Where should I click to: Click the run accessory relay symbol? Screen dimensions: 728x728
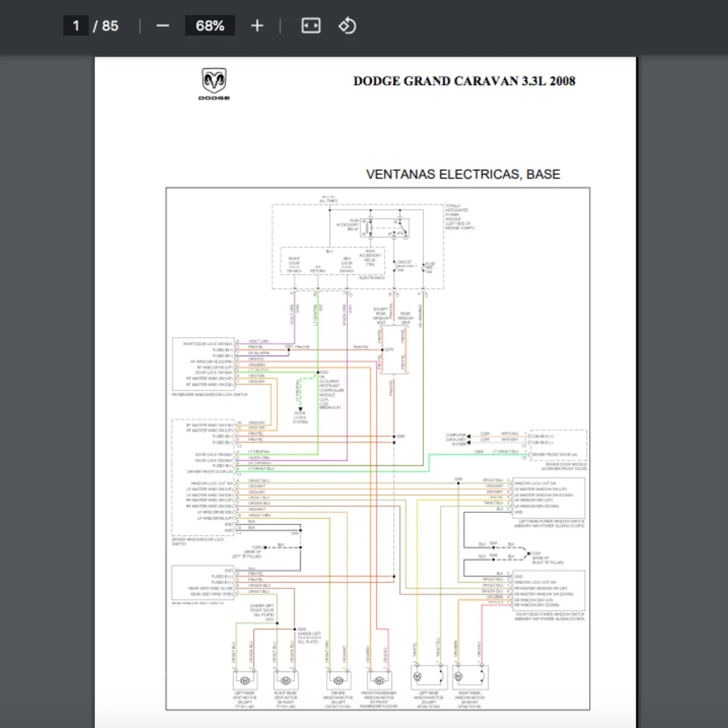[384, 228]
